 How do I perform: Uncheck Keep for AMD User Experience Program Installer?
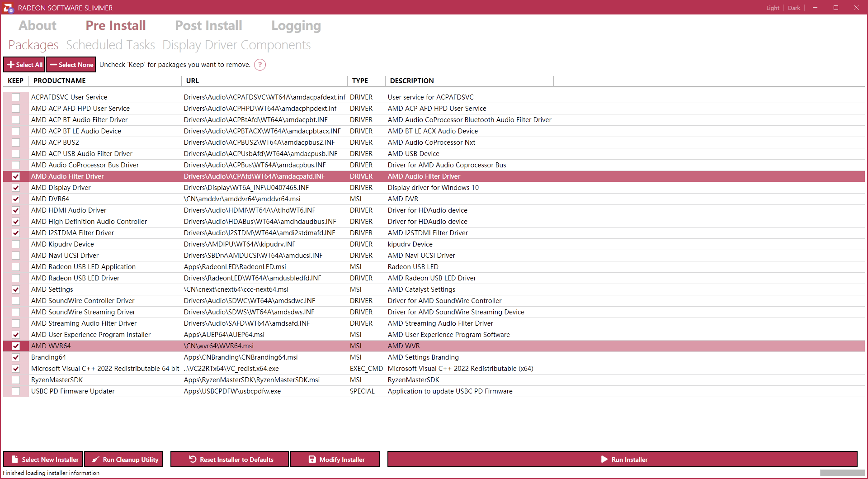(x=16, y=335)
